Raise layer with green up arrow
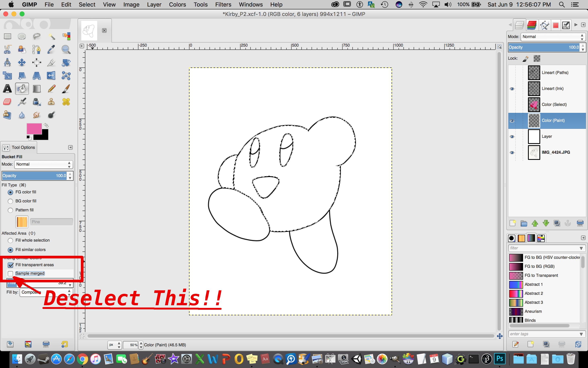 (x=535, y=223)
